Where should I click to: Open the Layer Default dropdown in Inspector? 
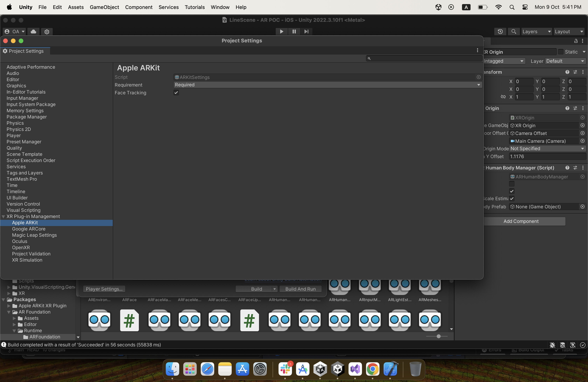[565, 61]
